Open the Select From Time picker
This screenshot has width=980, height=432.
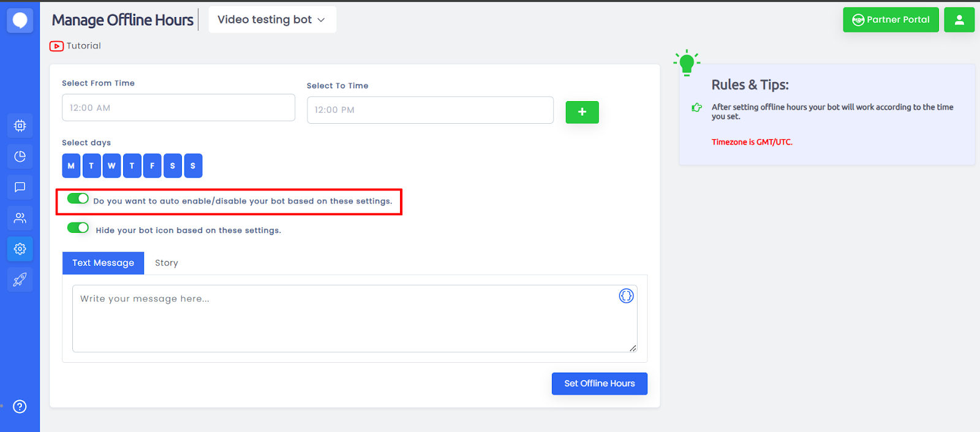[178, 108]
